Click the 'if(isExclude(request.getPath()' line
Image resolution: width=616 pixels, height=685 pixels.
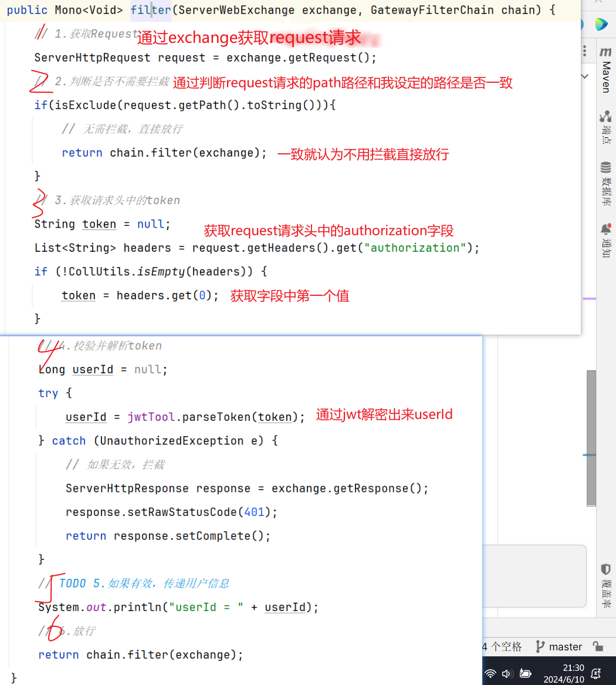tap(185, 105)
